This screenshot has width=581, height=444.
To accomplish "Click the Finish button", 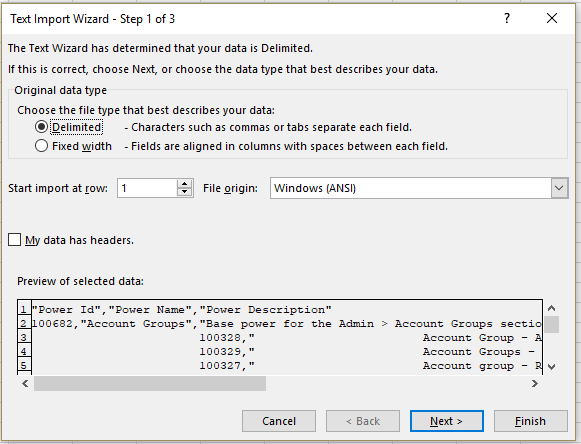I will coord(531,421).
